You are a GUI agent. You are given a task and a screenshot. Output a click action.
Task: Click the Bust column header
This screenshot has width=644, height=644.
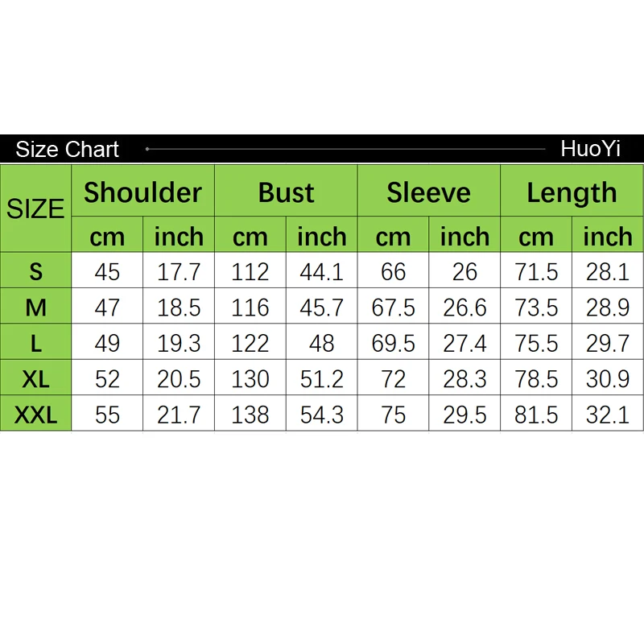[286, 192]
